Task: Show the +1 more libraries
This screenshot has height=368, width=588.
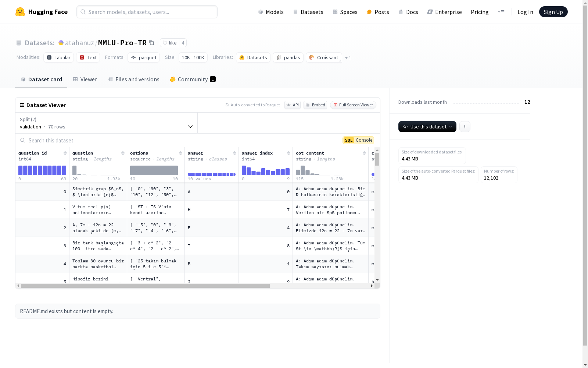Action: click(348, 57)
